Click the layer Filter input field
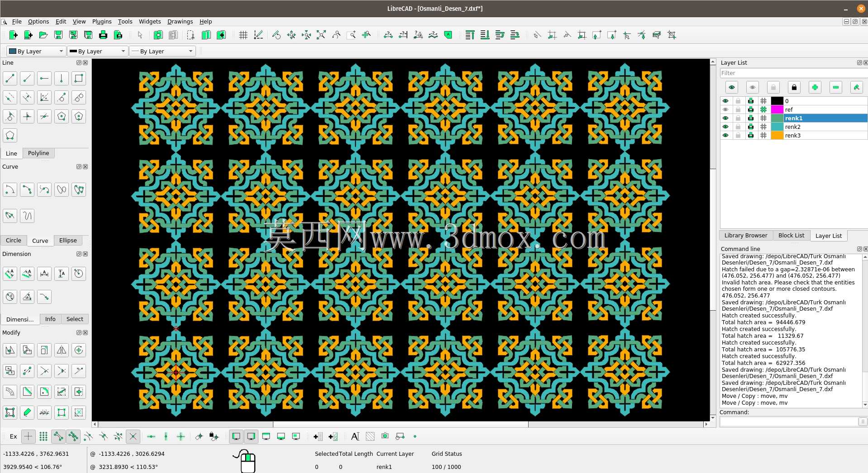Viewport: 868px width, 473px height. tap(793, 73)
